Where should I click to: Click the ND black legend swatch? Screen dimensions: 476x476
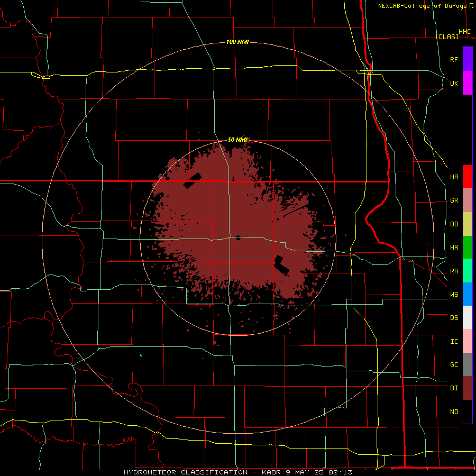pos(467,411)
